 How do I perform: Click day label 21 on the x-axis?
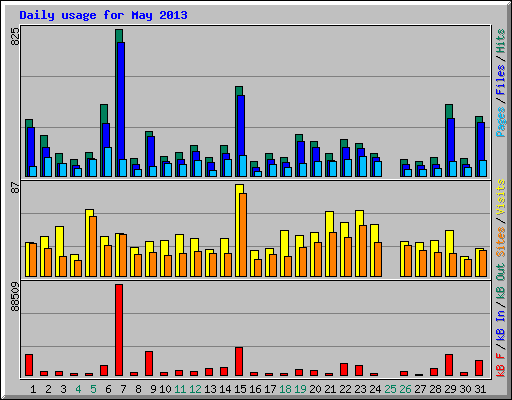pyautogui.click(x=330, y=389)
